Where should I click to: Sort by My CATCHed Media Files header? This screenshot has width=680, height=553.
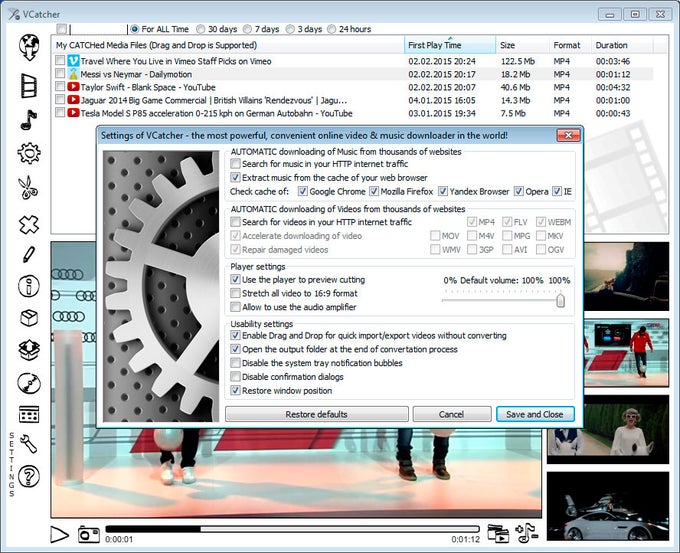pos(228,45)
